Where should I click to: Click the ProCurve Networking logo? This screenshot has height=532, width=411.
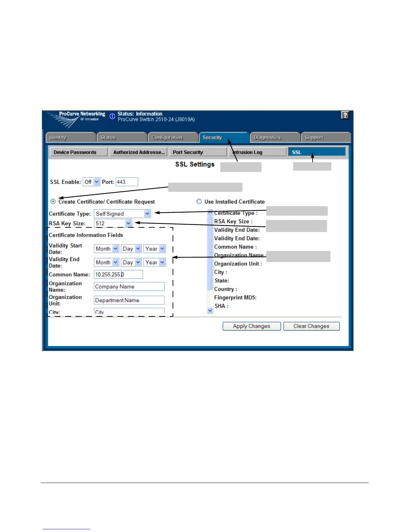tap(76, 119)
